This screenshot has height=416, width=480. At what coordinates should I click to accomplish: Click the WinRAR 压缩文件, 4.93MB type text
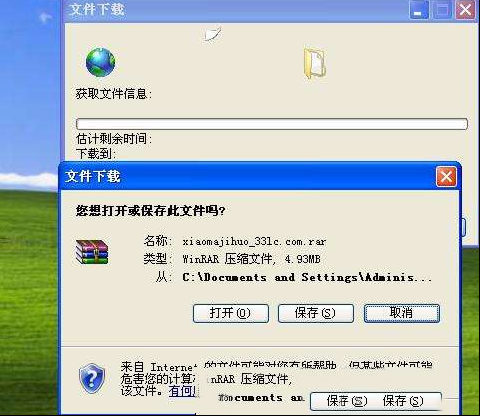point(251,259)
